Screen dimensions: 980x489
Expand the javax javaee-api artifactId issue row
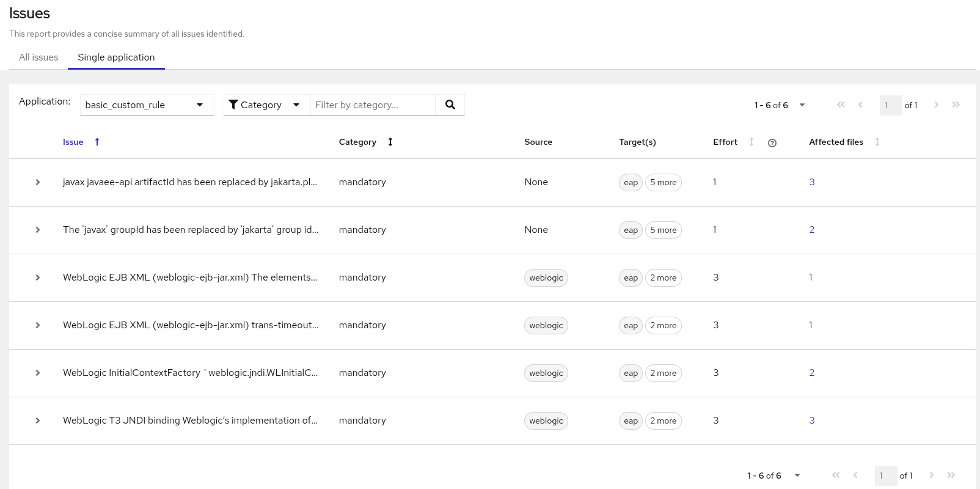[38, 182]
